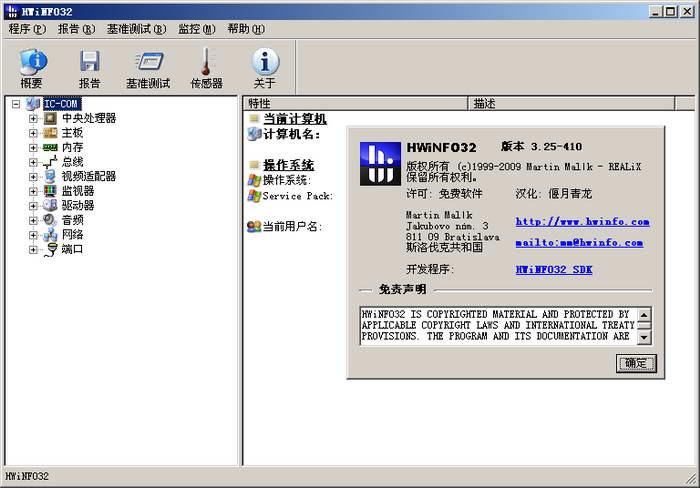Select the IC-COM computer icon in tree
Viewport: 700px width, 488px height.
click(33, 104)
